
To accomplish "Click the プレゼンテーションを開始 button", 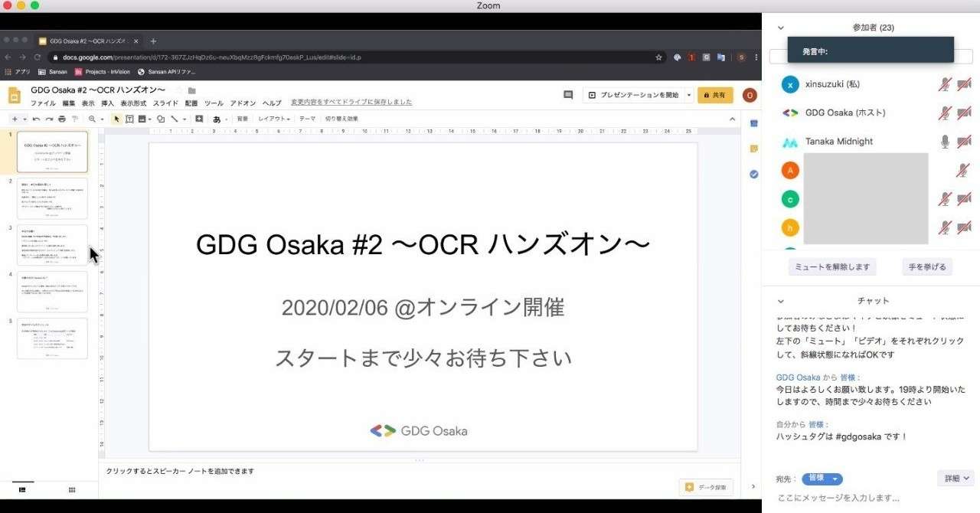I will pyautogui.click(x=633, y=95).
